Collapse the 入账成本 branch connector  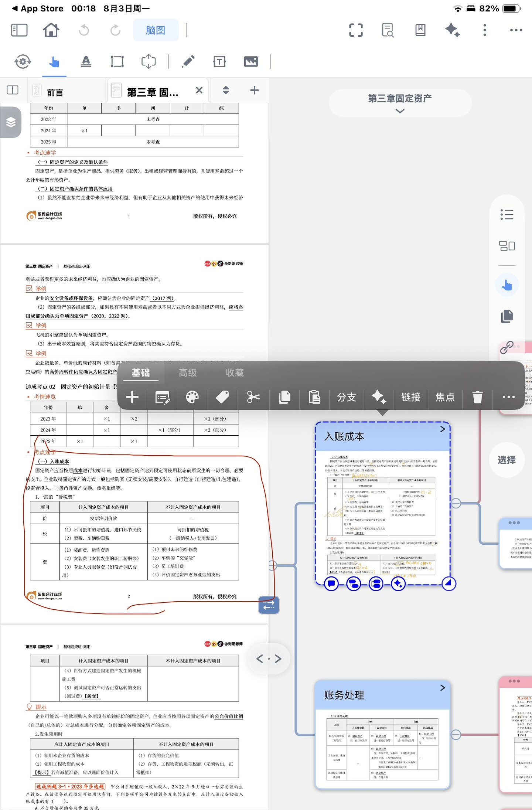pos(456,503)
